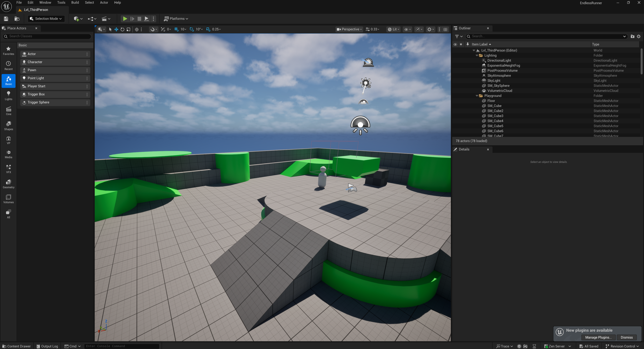
Task: Toggle the Outliner favorites star column header
Action: click(x=461, y=44)
